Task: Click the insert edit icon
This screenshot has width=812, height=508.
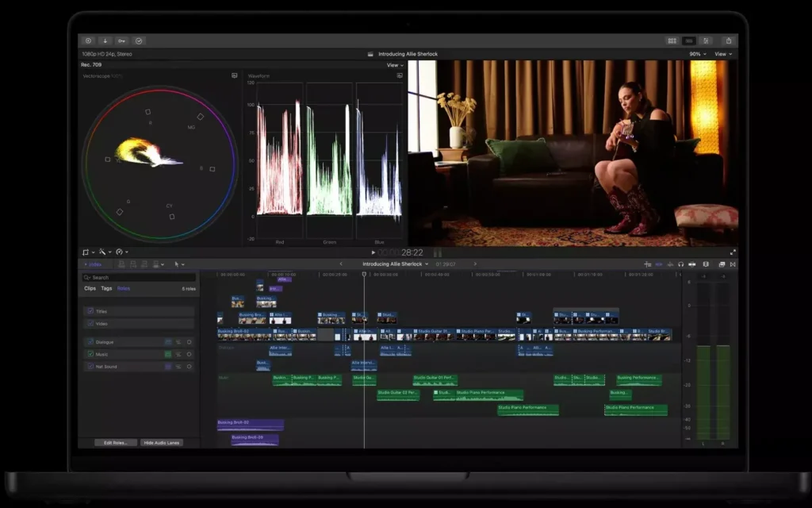Action: click(133, 264)
